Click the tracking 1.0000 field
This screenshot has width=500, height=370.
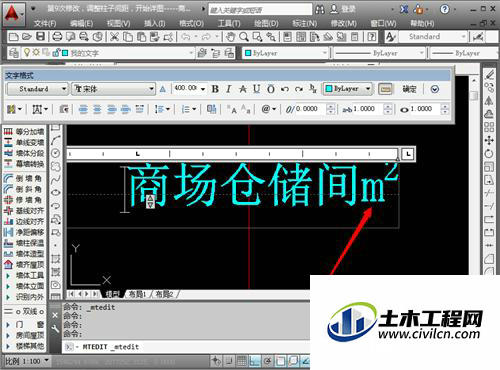coord(368,109)
